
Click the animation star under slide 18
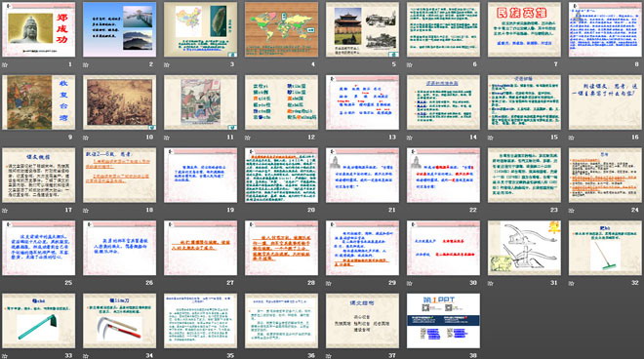point(86,211)
